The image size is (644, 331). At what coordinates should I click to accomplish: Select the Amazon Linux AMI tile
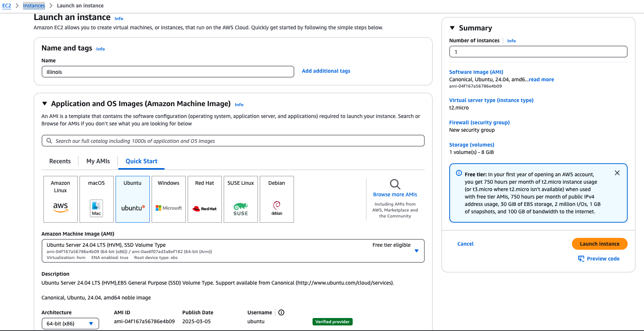click(61, 199)
